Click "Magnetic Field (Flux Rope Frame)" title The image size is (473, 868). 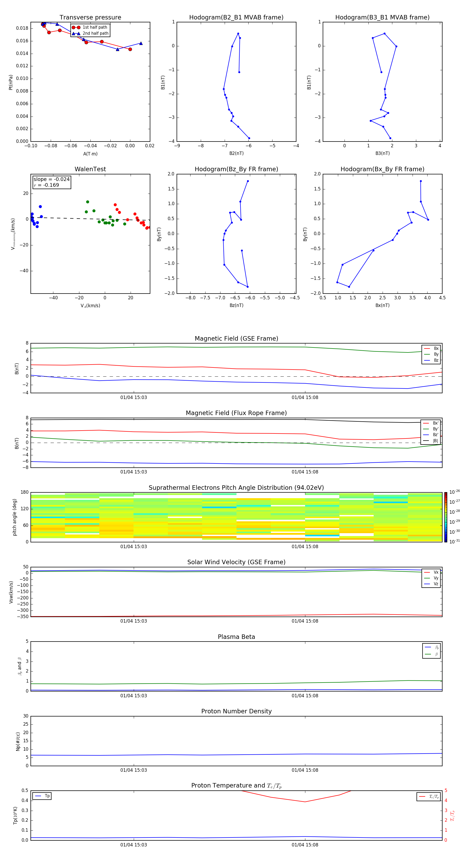tap(236, 413)
